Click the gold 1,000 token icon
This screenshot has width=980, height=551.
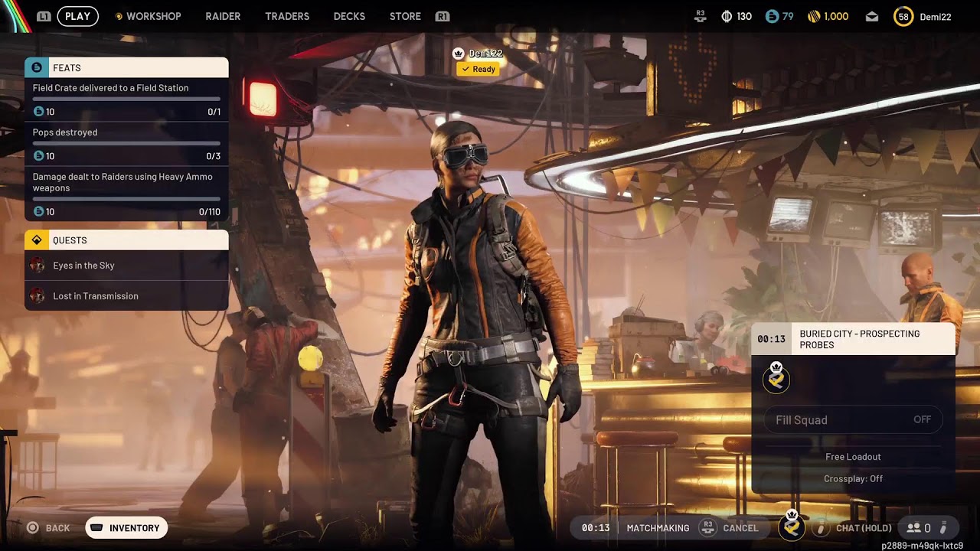click(815, 16)
